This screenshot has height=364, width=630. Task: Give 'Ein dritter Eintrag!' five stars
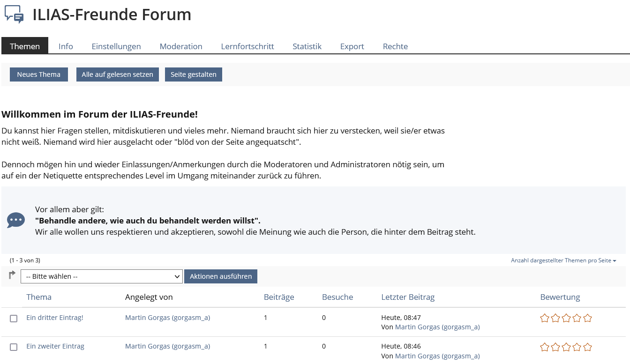[x=588, y=318]
